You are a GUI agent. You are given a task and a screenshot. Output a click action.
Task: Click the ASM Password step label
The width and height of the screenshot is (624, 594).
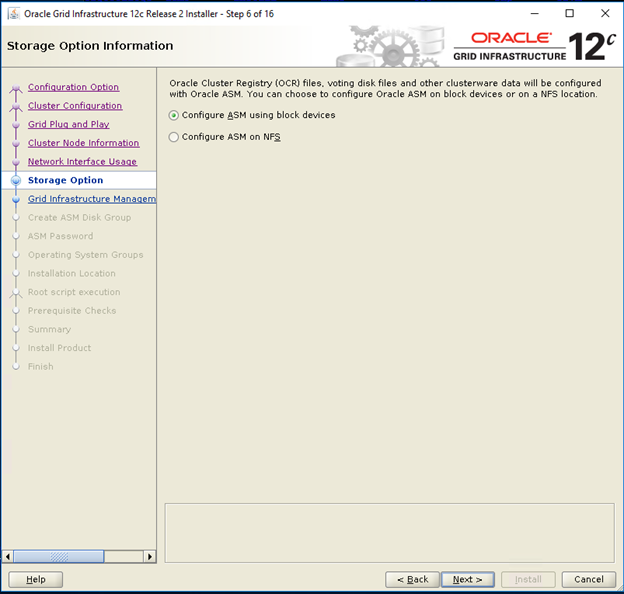(60, 236)
